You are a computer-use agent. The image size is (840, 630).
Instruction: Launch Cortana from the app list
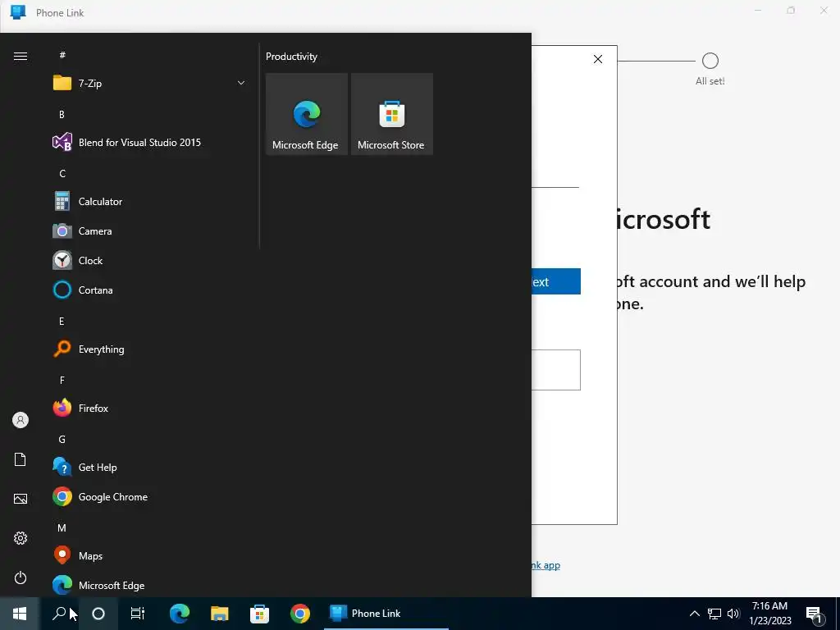coord(149,290)
